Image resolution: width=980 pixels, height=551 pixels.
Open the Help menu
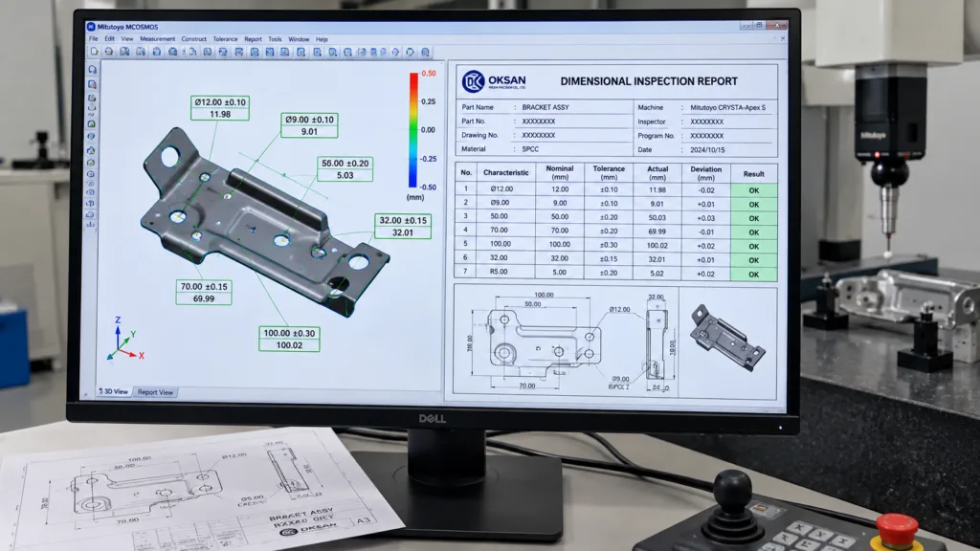click(322, 38)
